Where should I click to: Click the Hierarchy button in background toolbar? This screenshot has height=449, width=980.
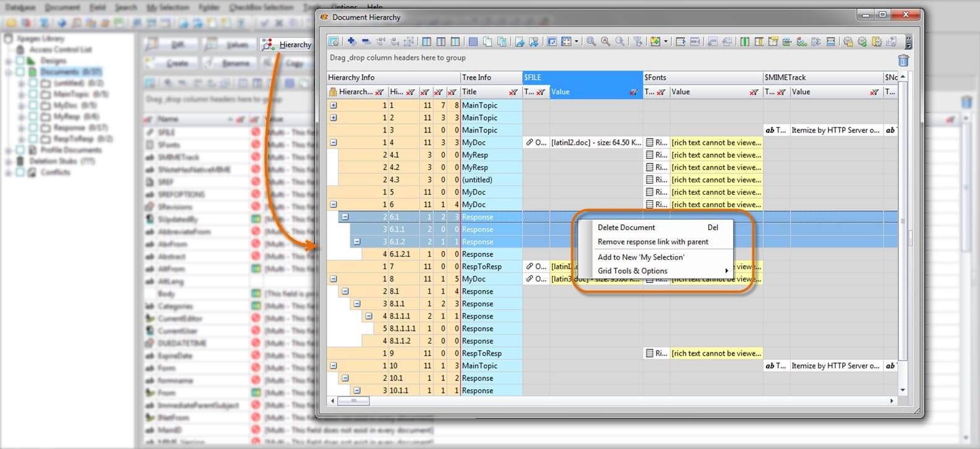point(287,45)
